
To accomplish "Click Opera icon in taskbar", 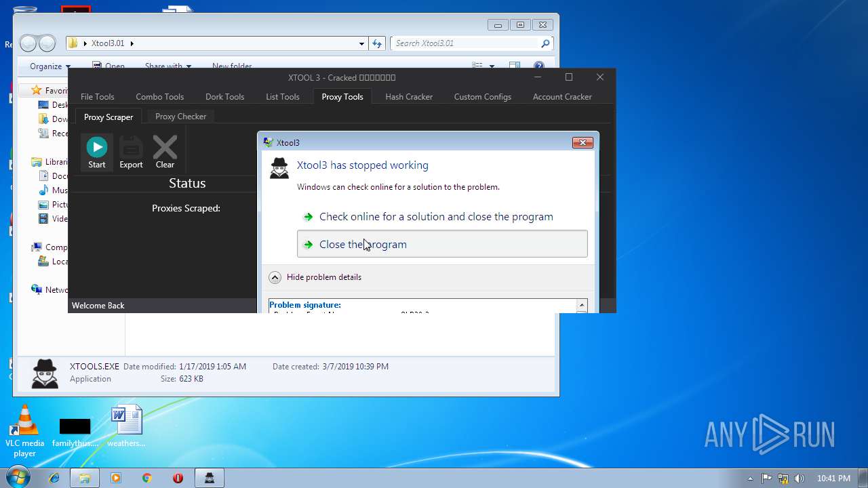I will (178, 478).
